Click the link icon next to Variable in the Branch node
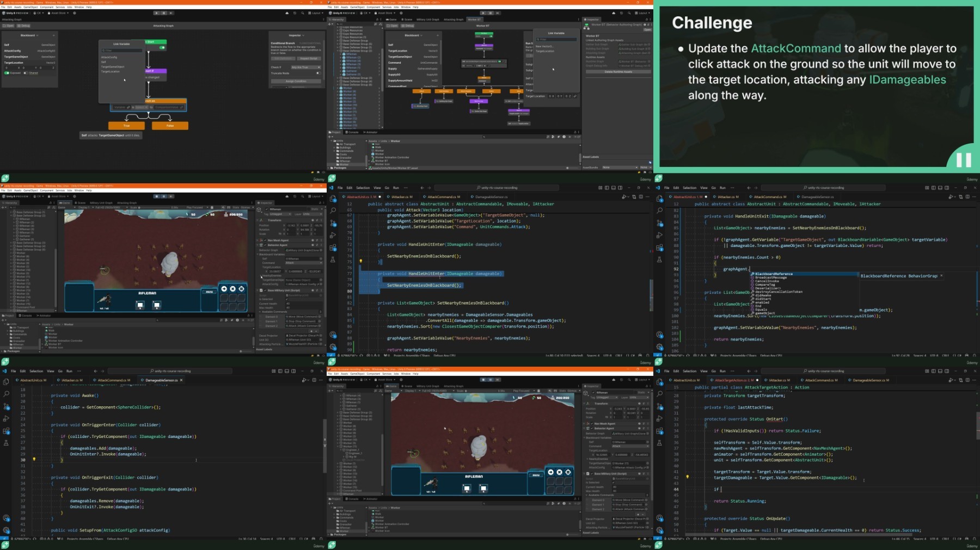This screenshot has height=550, width=980. click(x=128, y=107)
